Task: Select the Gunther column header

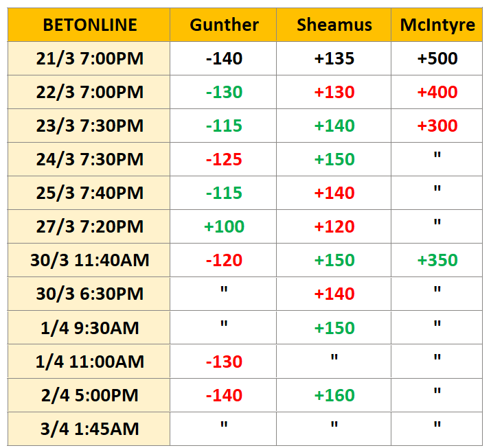Action: pos(223,25)
